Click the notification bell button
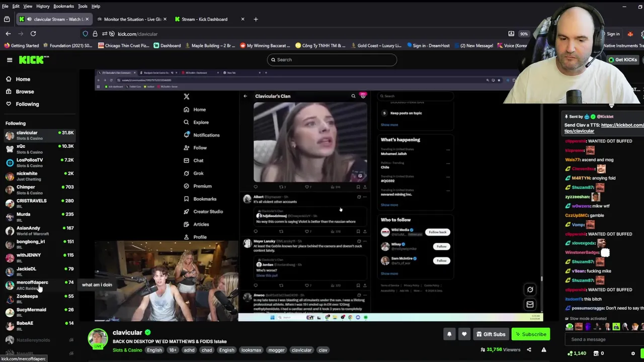 tap(449, 334)
